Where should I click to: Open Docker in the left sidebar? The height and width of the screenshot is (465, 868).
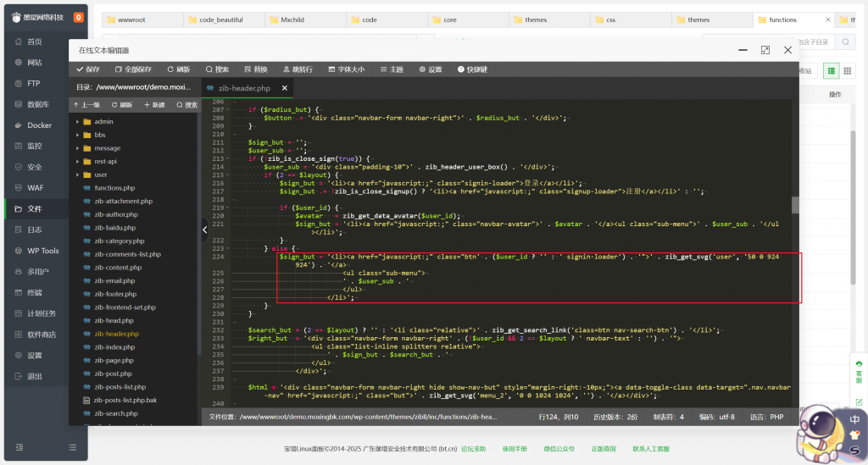(x=39, y=125)
